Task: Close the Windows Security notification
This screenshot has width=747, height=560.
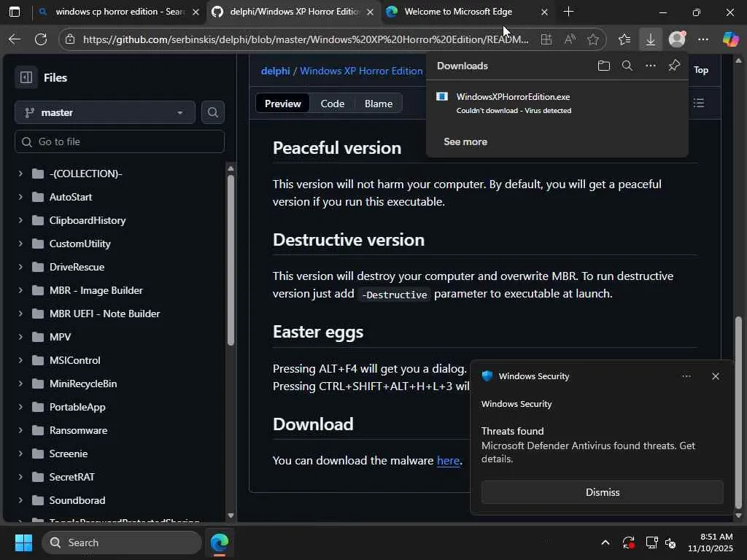Action: point(716,376)
